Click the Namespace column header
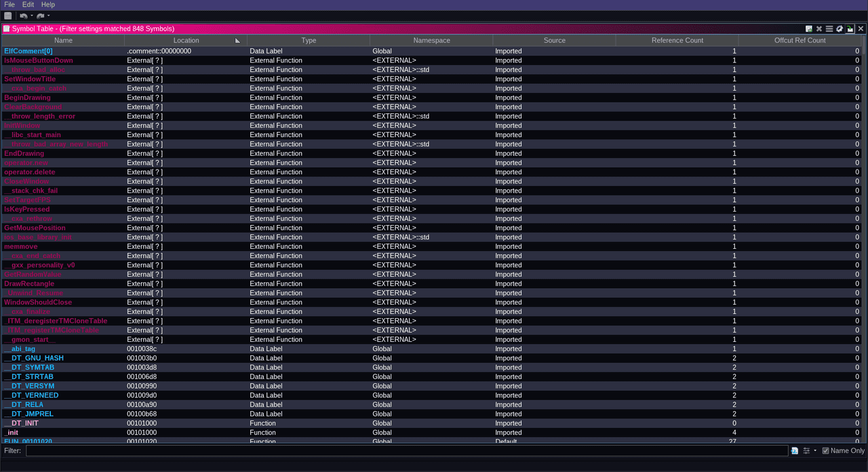 [x=431, y=41]
